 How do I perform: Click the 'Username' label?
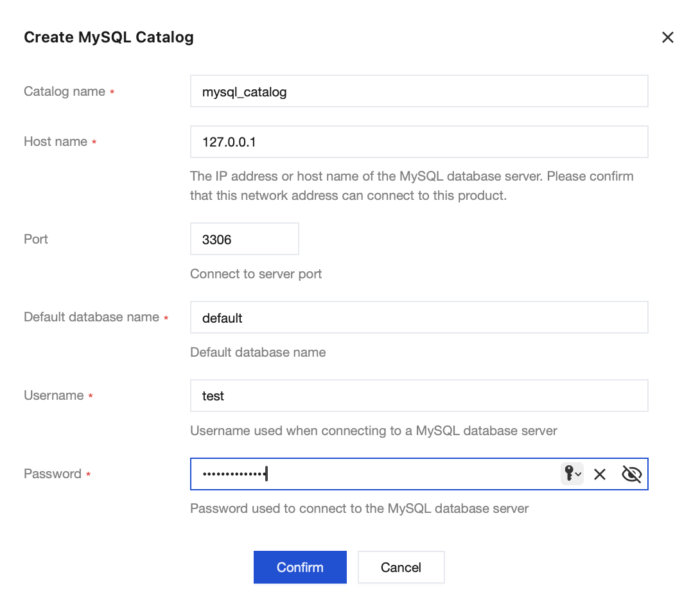[x=53, y=395]
